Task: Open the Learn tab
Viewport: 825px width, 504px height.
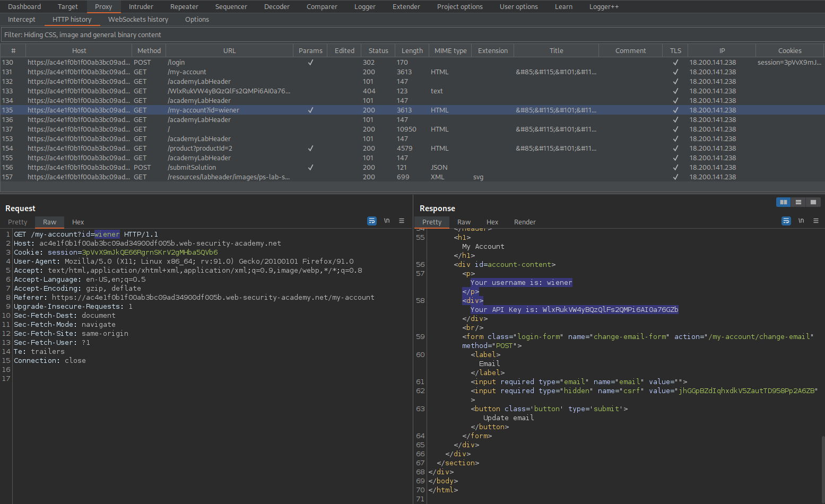Action: pyautogui.click(x=563, y=7)
